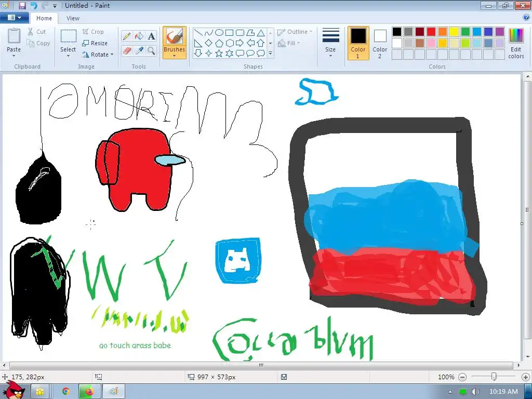The height and width of the screenshot is (399, 532).
Task: Open Firefox from the taskbar
Action: [x=89, y=392]
